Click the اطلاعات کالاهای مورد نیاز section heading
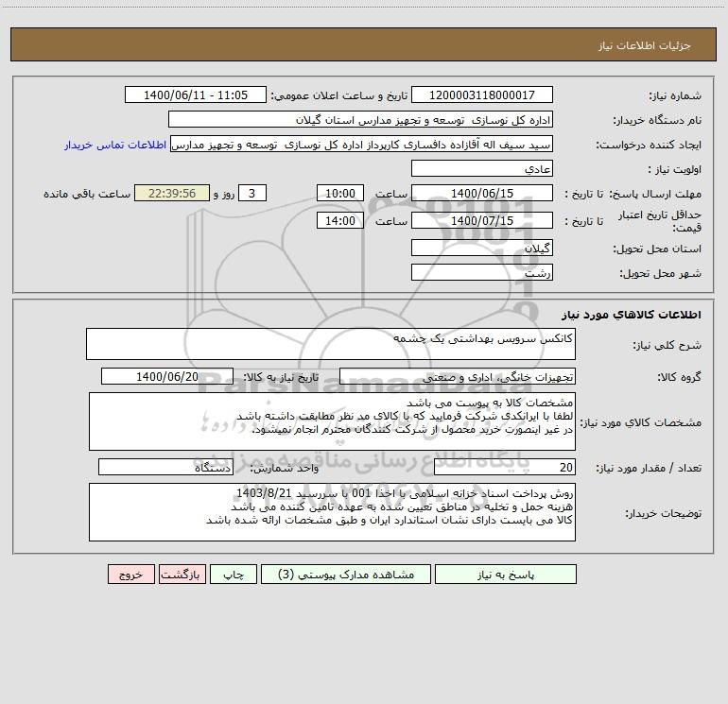Viewport: 728px width, 704px height. click(x=631, y=315)
